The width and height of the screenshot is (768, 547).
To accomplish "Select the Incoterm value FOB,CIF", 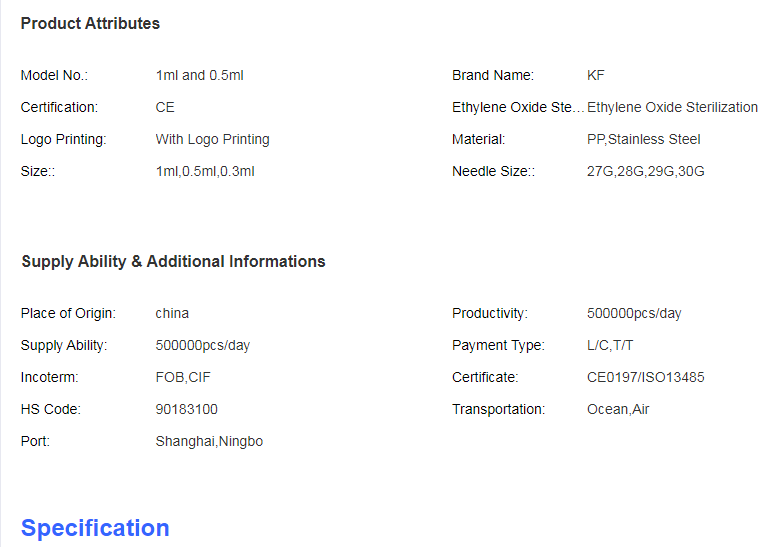I will click(183, 378).
